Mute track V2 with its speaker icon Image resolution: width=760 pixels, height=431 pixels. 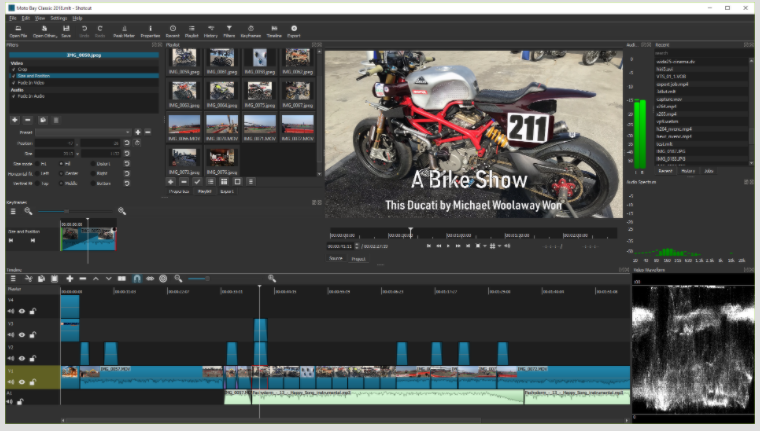click(11, 359)
